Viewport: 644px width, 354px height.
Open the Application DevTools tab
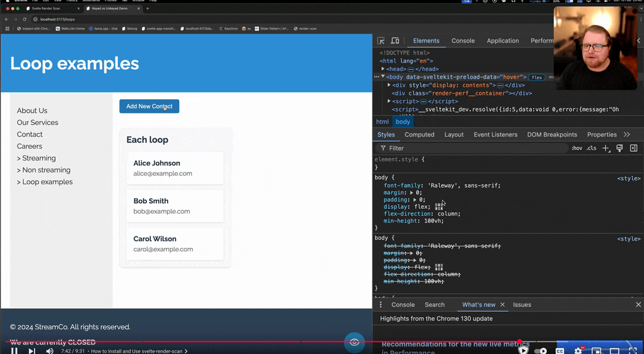(x=502, y=41)
